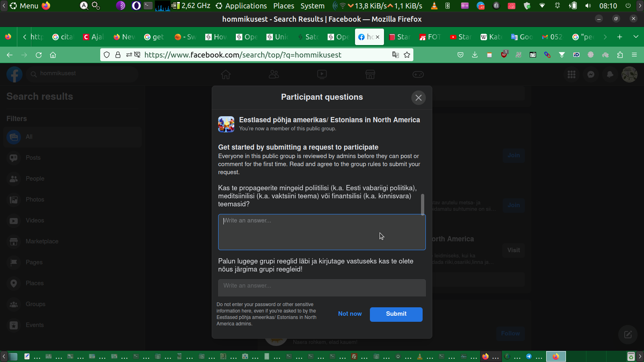644x362 pixels.
Task: Open the Firefox home page
Action: 53,55
